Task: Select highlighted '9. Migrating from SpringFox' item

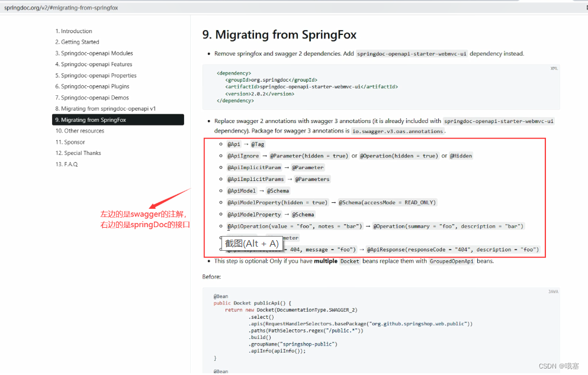Action: tap(118, 120)
